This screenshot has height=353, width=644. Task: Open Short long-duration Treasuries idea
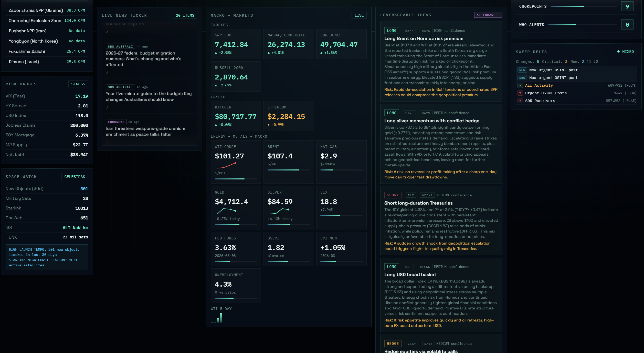[418, 203]
